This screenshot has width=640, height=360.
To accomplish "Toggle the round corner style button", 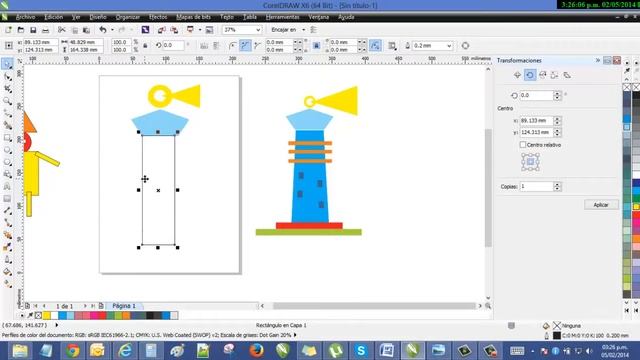I will tap(232, 46).
